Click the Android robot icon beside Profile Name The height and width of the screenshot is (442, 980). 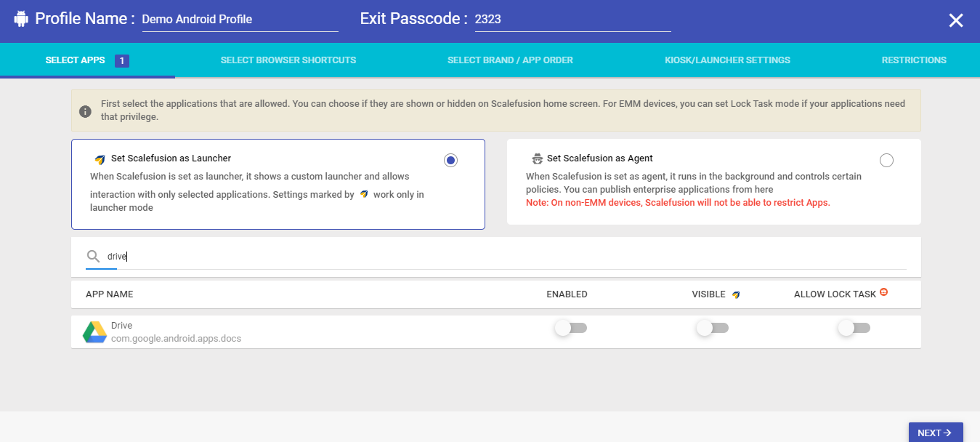pos(21,19)
